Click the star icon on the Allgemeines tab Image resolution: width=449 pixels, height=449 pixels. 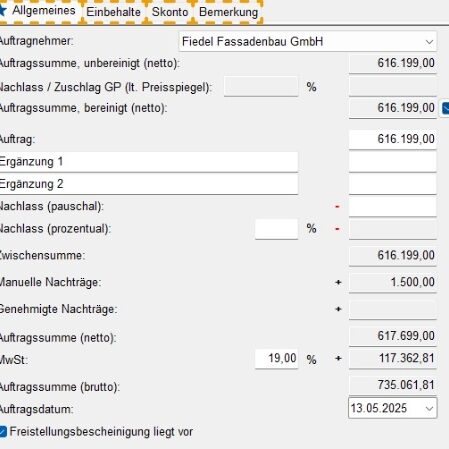pos(3,10)
